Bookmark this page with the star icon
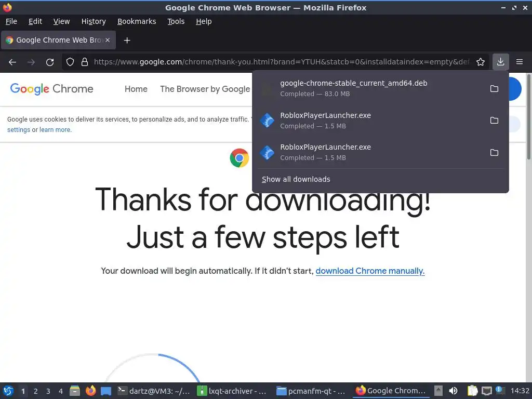This screenshot has width=532, height=399. [481, 62]
